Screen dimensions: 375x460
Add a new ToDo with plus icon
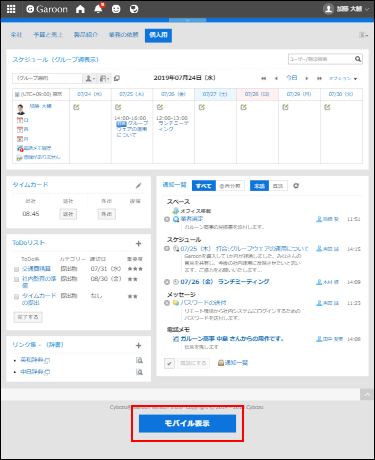pos(139,244)
